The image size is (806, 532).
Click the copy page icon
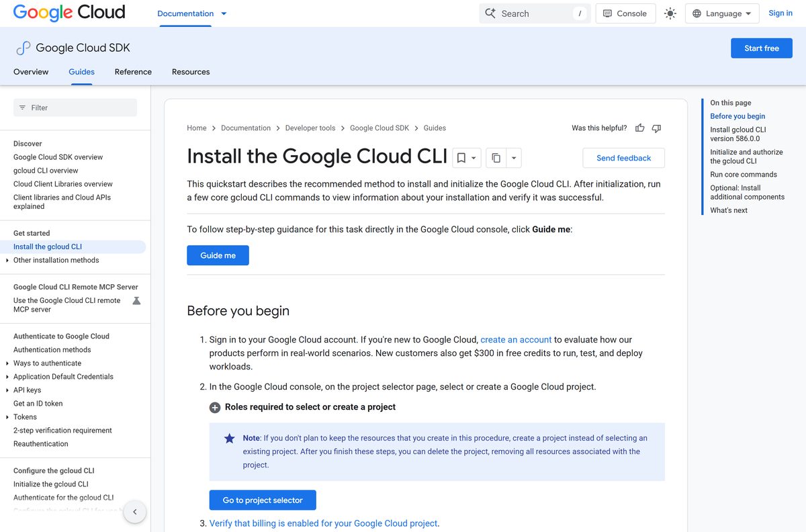[496, 158]
